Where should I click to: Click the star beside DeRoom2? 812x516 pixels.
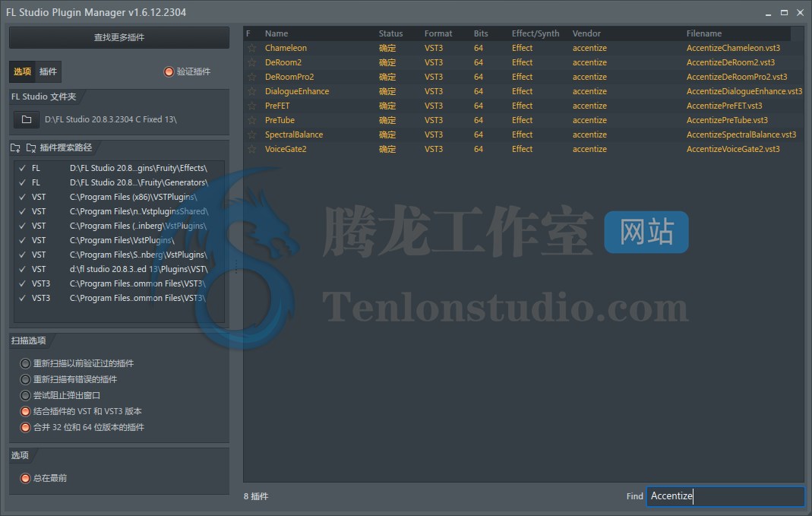click(x=251, y=62)
